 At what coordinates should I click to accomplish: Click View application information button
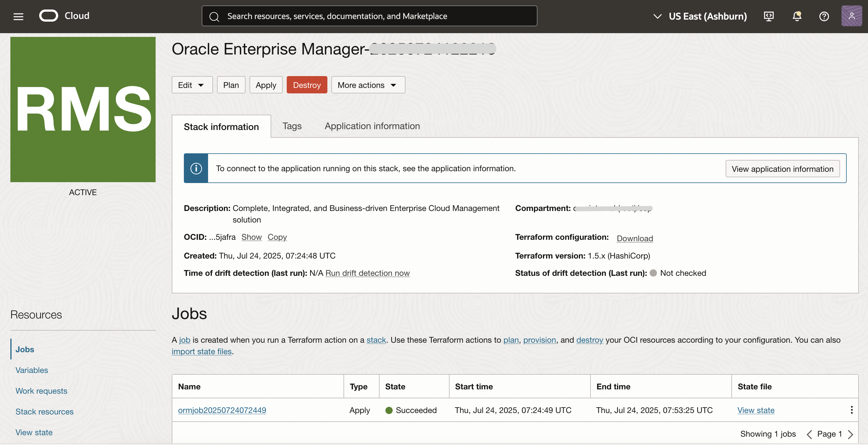[x=782, y=169]
